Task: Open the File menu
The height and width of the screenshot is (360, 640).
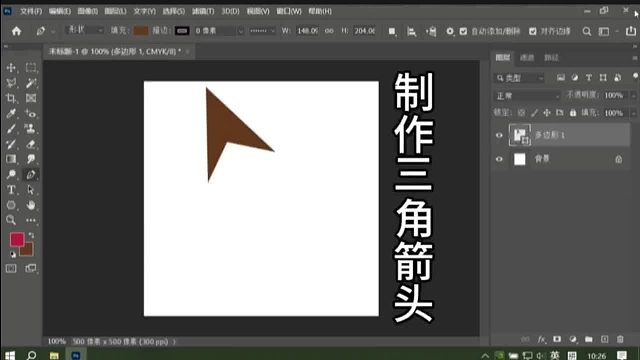Action: click(x=31, y=11)
